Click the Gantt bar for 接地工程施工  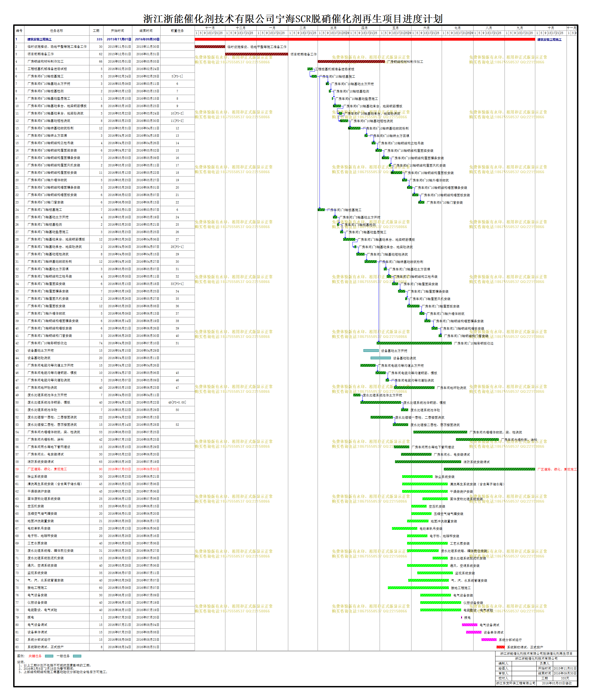pos(418,588)
